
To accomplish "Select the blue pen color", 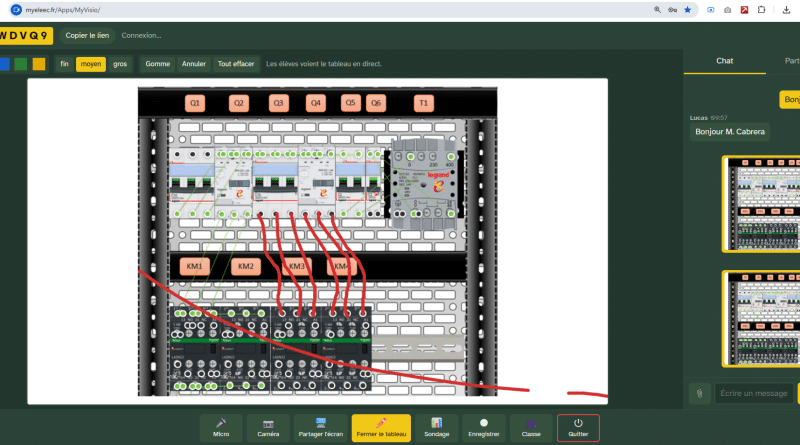I will (4, 64).
